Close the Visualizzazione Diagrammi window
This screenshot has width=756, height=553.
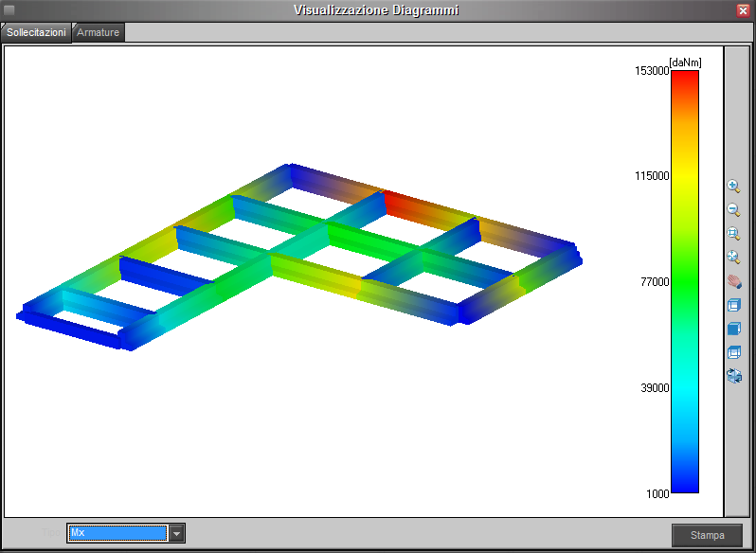[744, 9]
